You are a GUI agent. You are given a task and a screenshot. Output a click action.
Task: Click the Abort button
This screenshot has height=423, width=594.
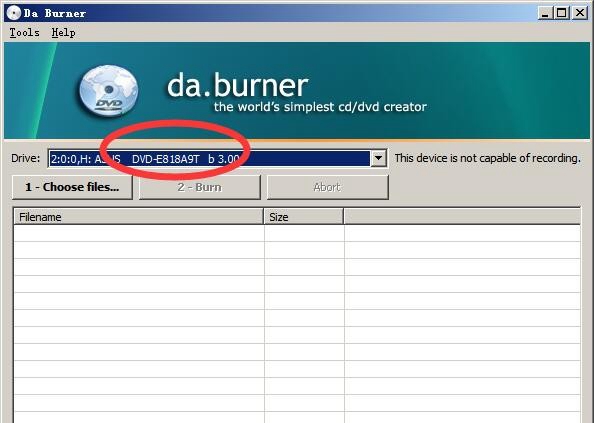(328, 187)
